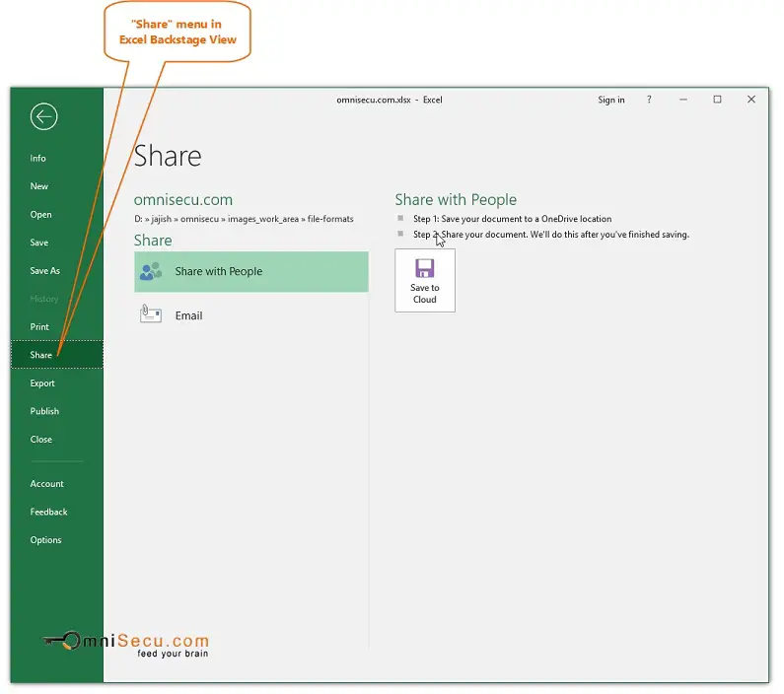Viewport: 784px width, 694px height.
Task: Select the Share with People option
Action: [251, 272]
